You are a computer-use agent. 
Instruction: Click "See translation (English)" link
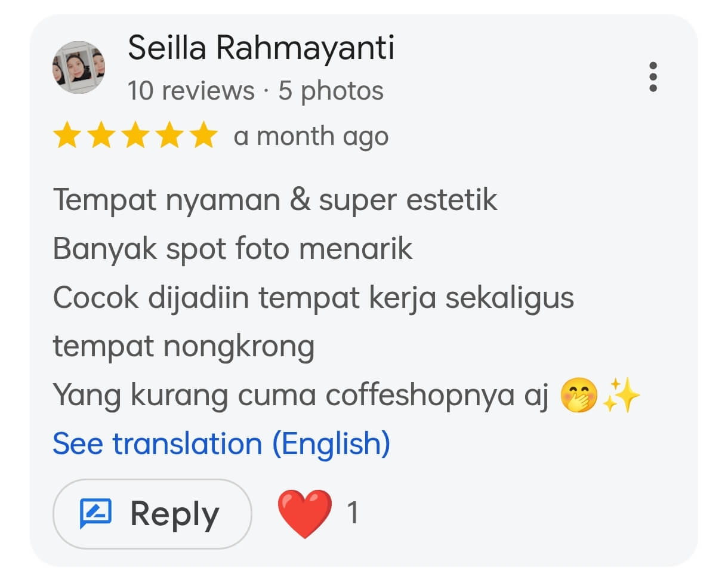pyautogui.click(x=221, y=444)
